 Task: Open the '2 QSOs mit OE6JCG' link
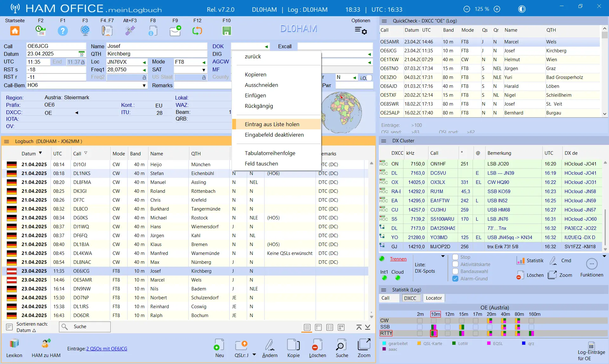(x=107, y=349)
